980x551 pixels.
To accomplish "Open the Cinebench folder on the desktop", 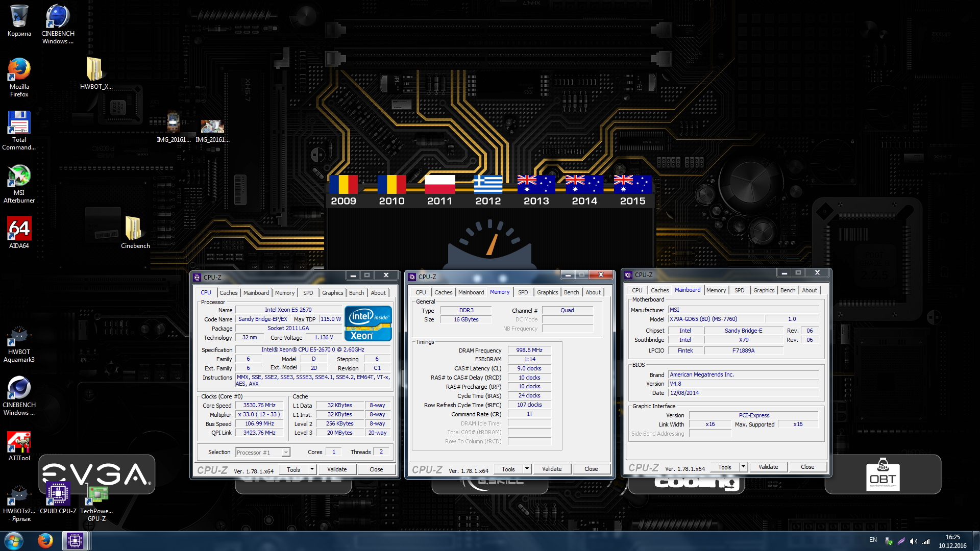I will pyautogui.click(x=135, y=232).
